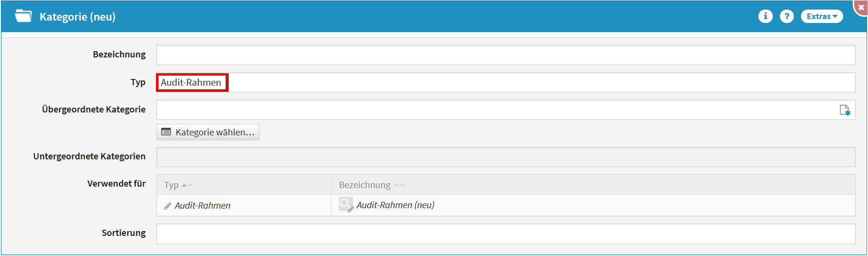This screenshot has height=256, width=868.
Task: Click the Untergeordnete Kategorien field
Action: (505, 157)
